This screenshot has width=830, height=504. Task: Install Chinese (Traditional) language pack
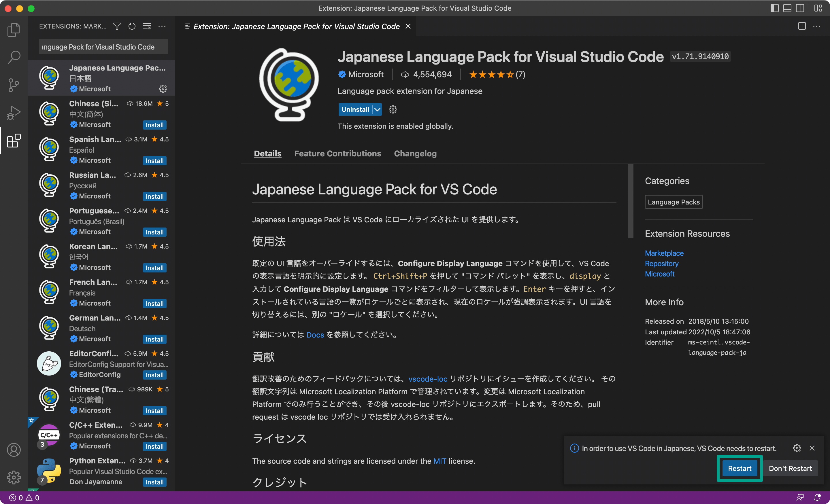point(154,410)
